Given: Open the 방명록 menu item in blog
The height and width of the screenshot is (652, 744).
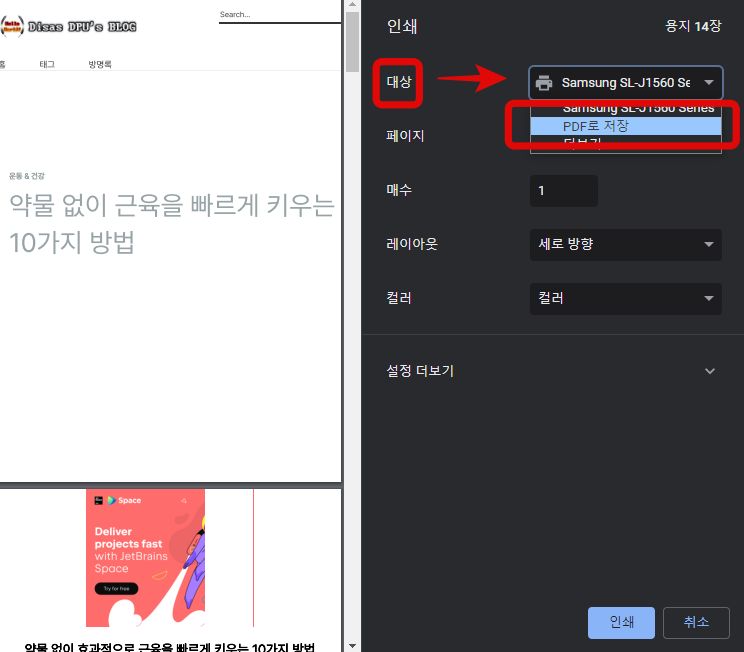Looking at the screenshot, I should (x=100, y=64).
